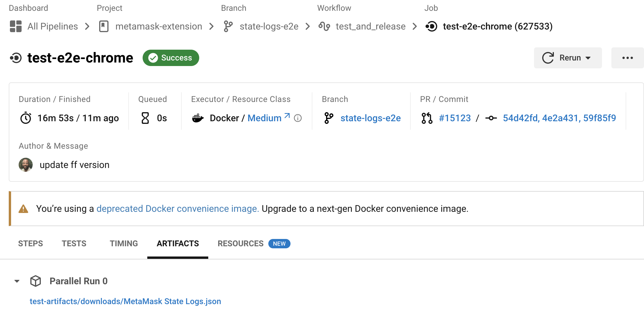Click the NEW badge on Resources
Image resolution: width=644 pixels, height=312 pixels.
279,244
